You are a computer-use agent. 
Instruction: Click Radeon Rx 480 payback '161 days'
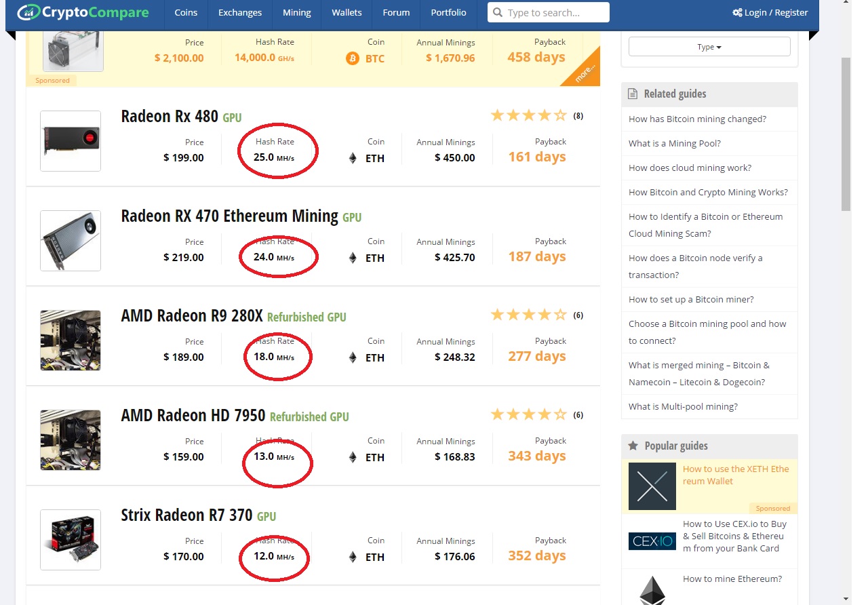[537, 157]
